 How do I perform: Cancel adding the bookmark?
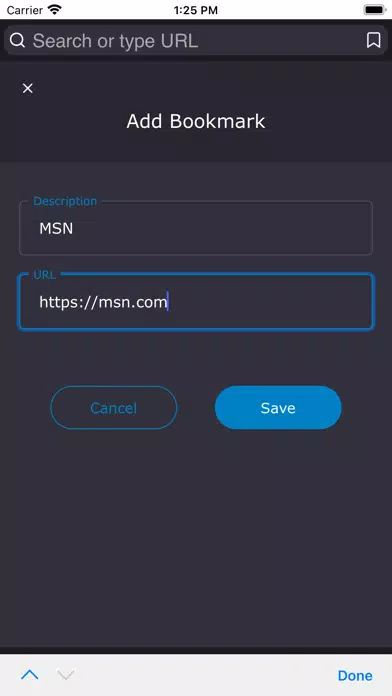click(x=114, y=407)
